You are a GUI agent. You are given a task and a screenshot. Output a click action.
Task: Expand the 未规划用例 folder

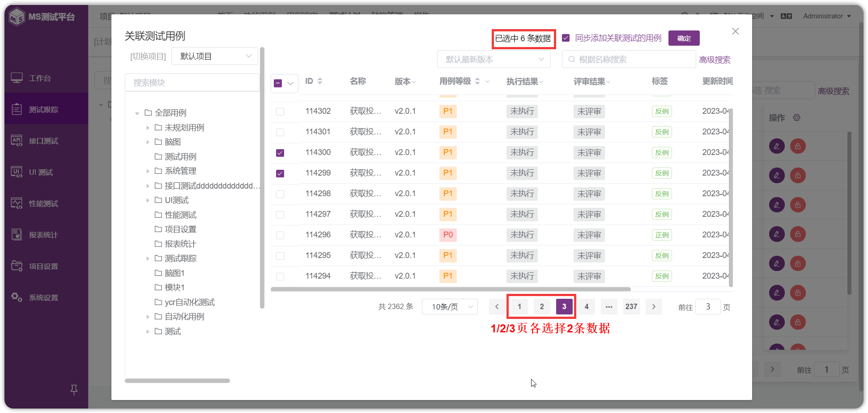pos(148,128)
